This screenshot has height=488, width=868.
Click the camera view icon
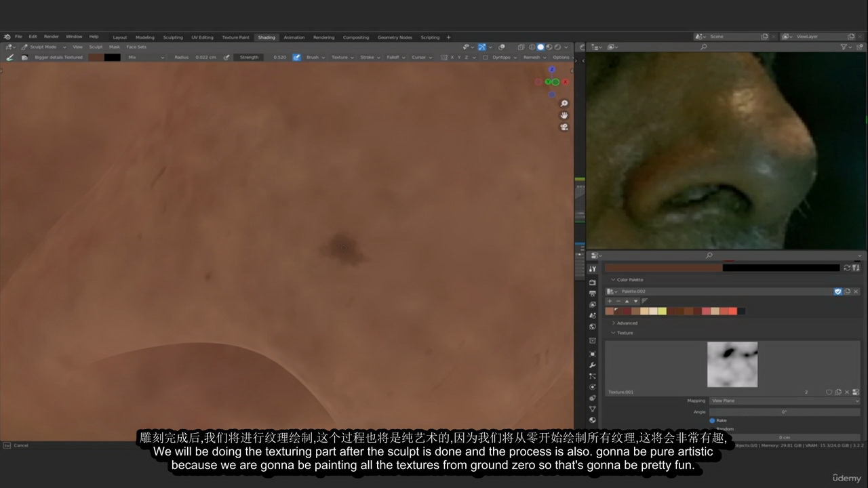(564, 127)
